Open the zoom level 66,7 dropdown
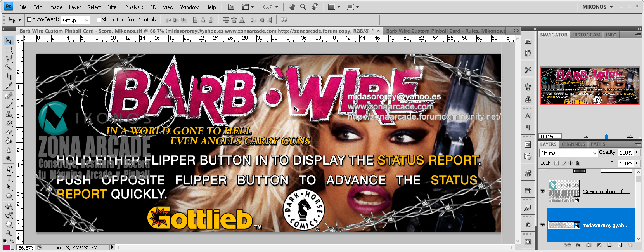Viewport: 644px width, 252px height. [x=277, y=7]
